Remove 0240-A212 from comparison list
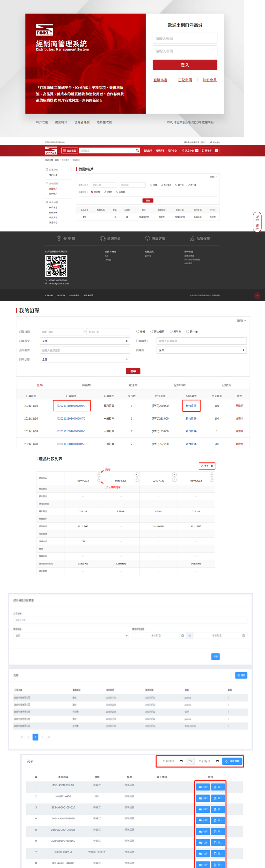The image size is (265, 868). tap(212, 474)
